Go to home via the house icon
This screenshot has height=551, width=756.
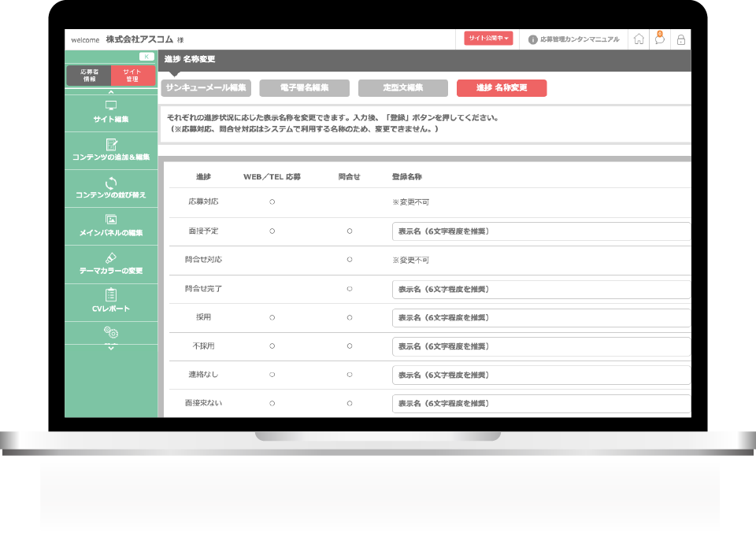(x=639, y=39)
